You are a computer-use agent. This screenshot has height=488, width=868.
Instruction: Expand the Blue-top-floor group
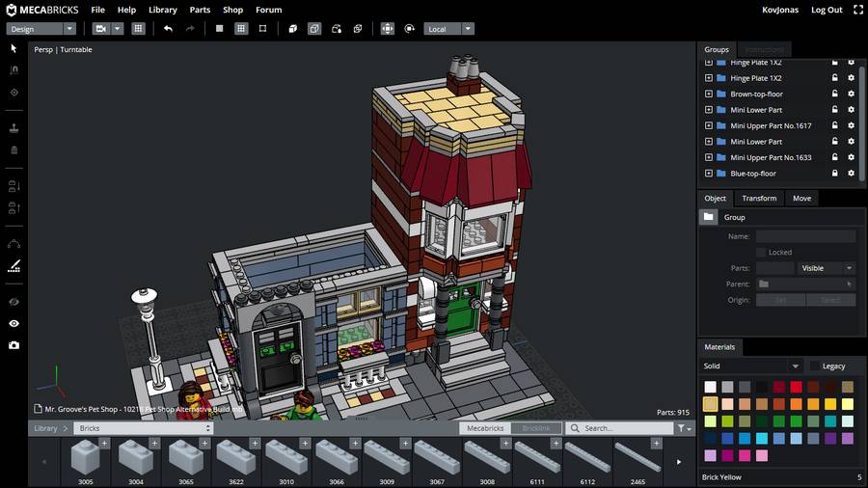click(709, 174)
